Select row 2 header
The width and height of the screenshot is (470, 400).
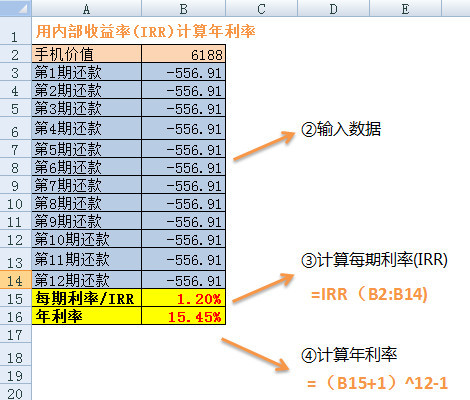(x=16, y=54)
